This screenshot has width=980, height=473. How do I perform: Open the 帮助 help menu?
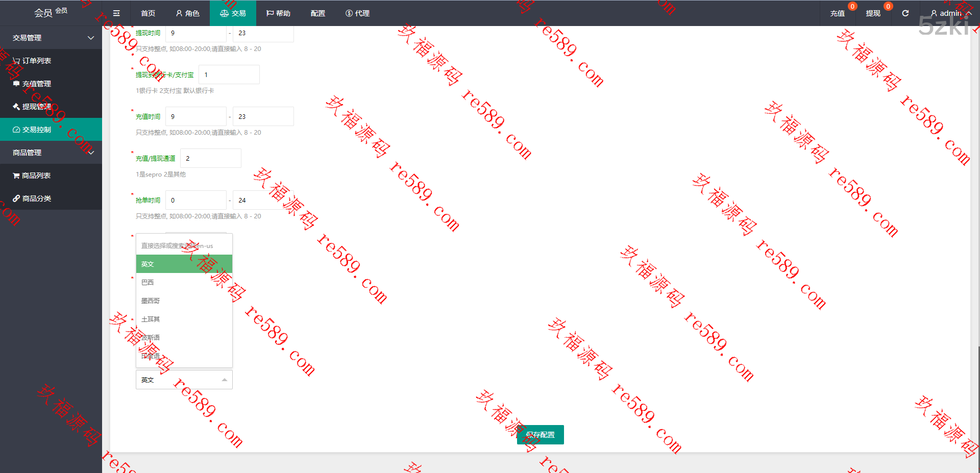[x=278, y=13]
